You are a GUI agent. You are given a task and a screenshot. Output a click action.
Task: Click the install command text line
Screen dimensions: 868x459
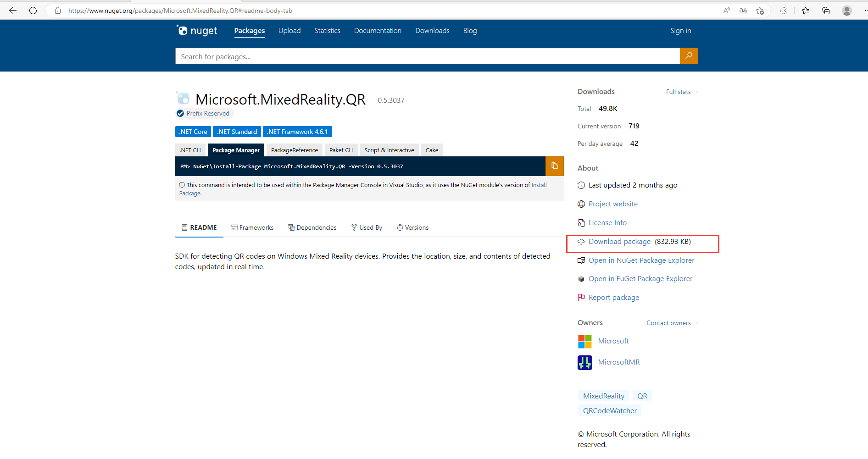pos(292,166)
